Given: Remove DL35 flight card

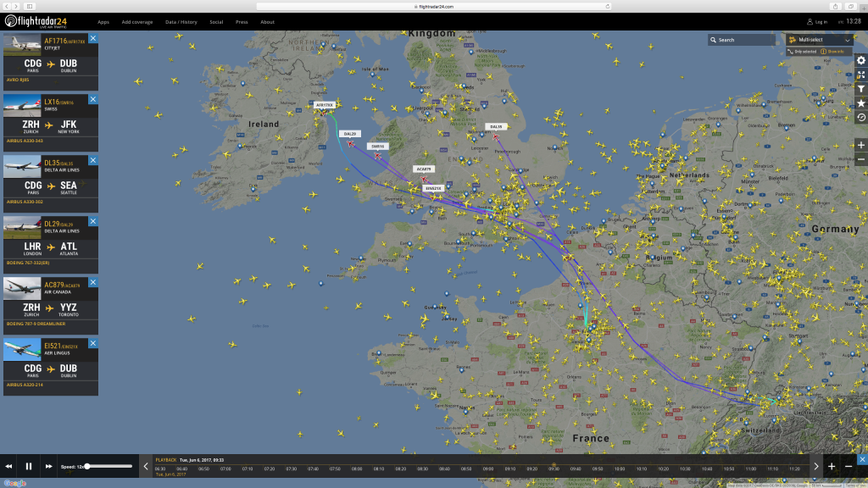Looking at the screenshot, I should click(93, 160).
